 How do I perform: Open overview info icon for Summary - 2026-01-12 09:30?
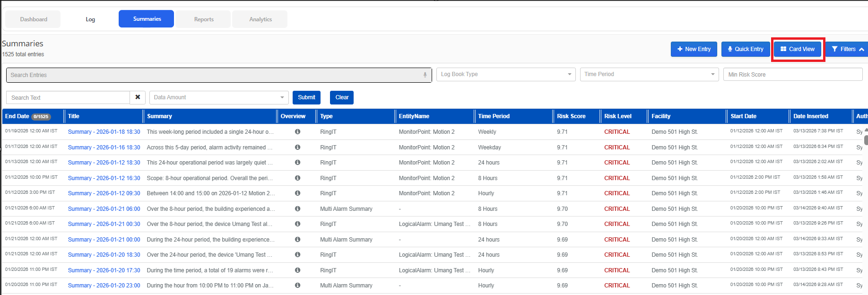tap(297, 193)
